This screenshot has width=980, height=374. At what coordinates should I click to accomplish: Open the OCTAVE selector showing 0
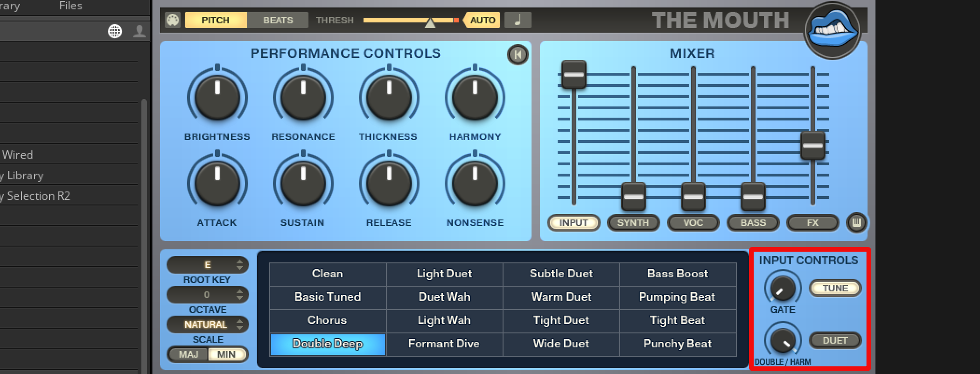[207, 295]
